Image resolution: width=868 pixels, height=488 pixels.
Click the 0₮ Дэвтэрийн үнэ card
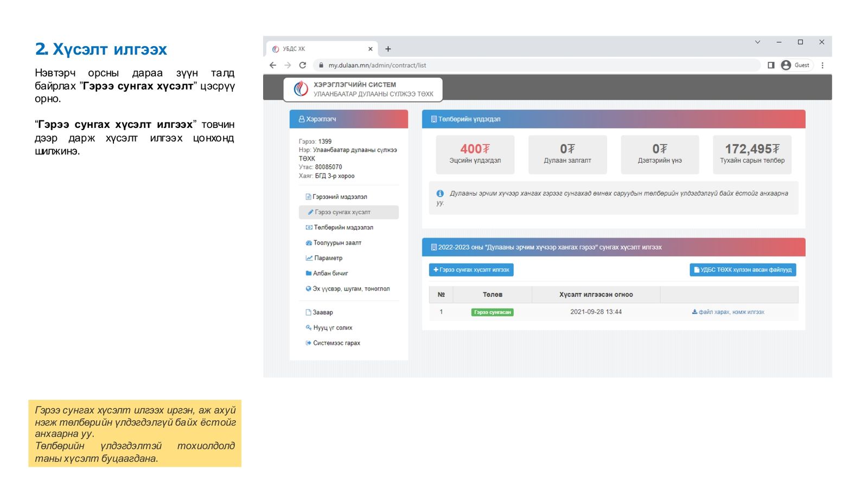660,155
